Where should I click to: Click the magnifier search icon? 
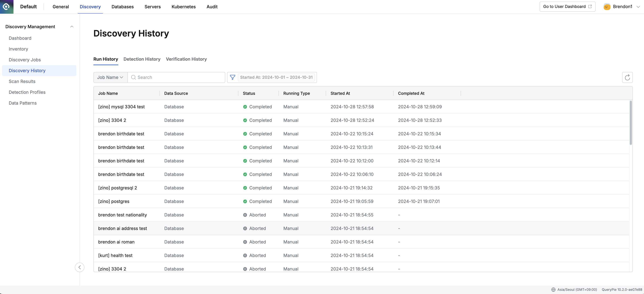(133, 77)
